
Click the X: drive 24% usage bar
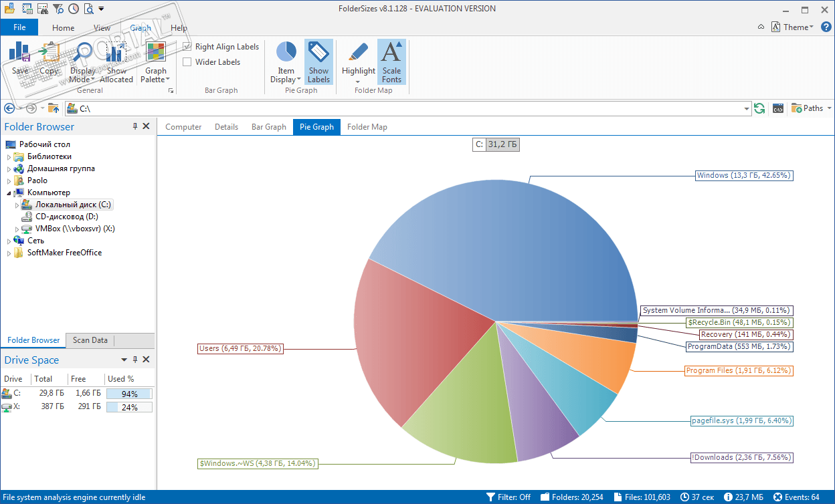pos(129,407)
